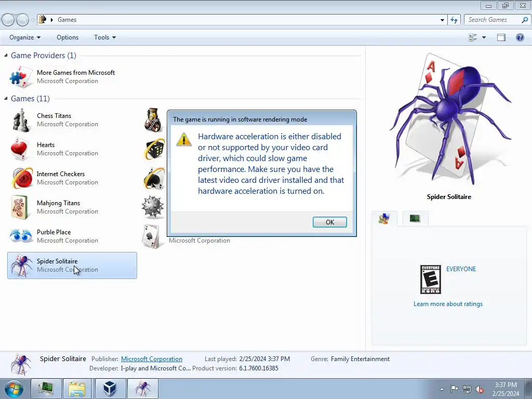Click the Family Entertainment genre text
The height and width of the screenshot is (399, 532).
[360, 358]
